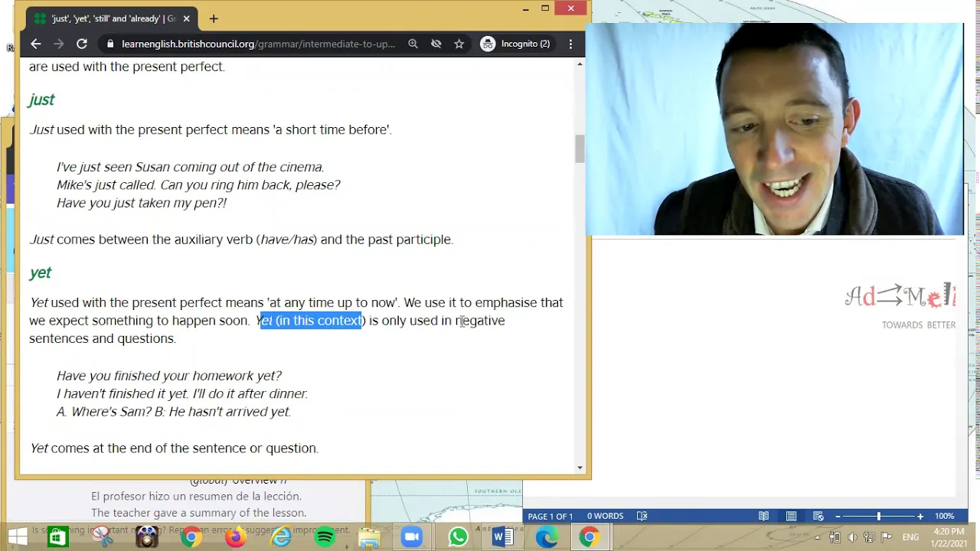Click the active Chrome icon in the taskbar

pyautogui.click(x=589, y=537)
